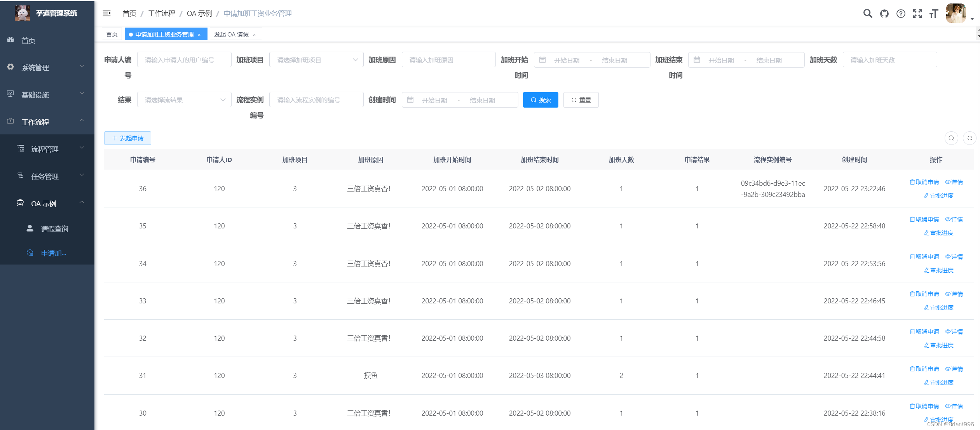This screenshot has height=430, width=980.
Task: Expand the 系统管理 sidebar menu
Action: coord(47,67)
